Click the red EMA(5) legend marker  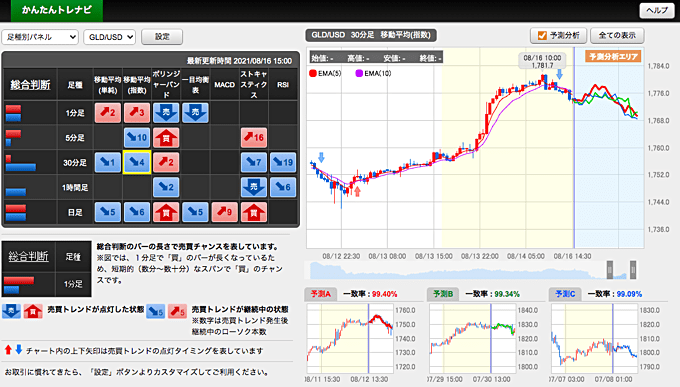[x=313, y=73]
